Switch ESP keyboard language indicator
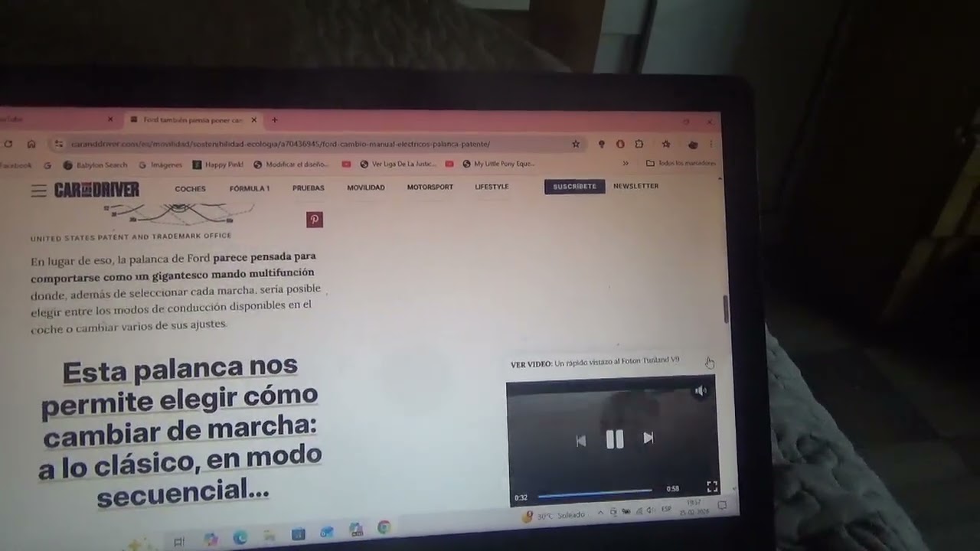The height and width of the screenshot is (551, 980). (666, 510)
